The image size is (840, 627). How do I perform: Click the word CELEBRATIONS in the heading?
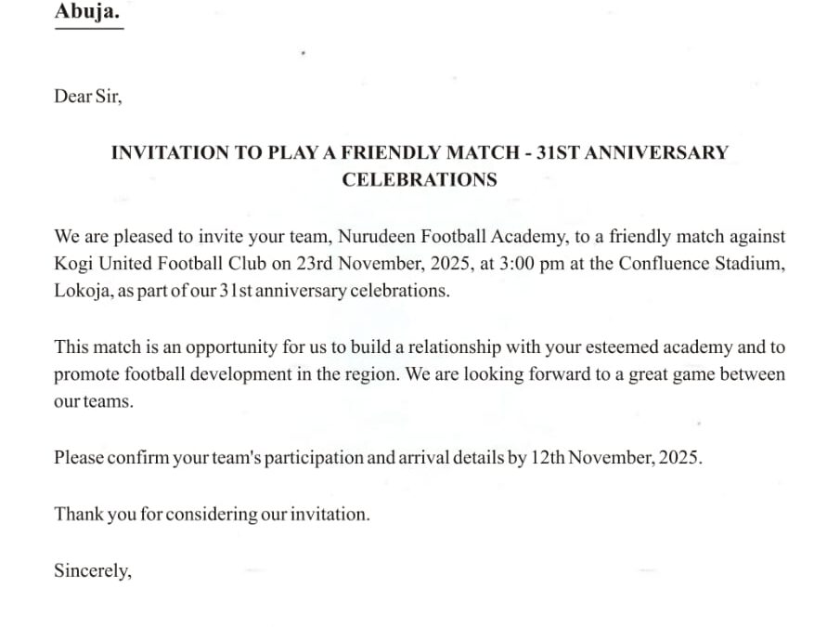click(420, 179)
